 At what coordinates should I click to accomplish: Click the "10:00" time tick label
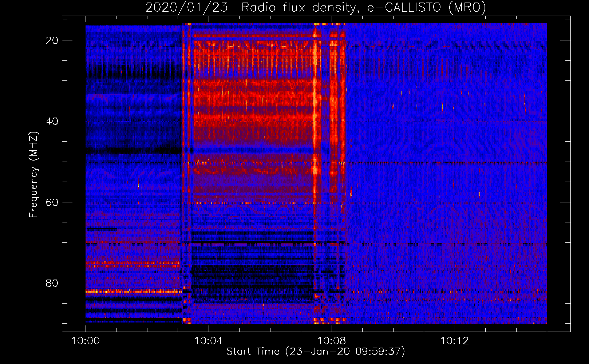point(86,341)
